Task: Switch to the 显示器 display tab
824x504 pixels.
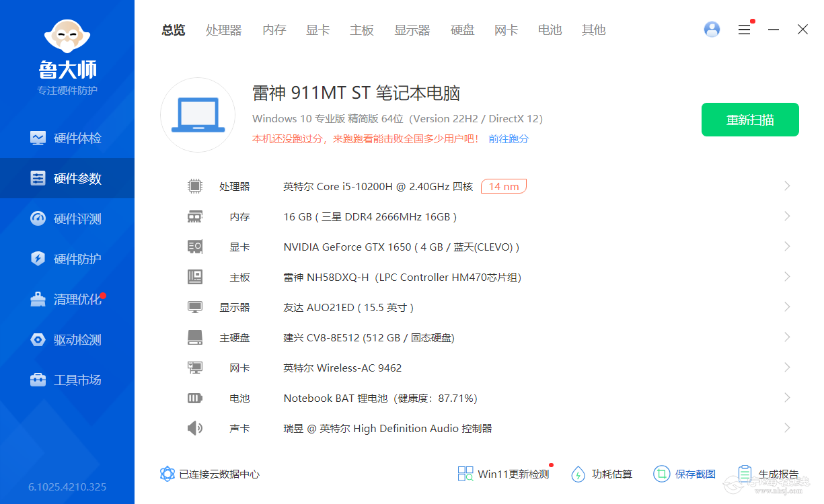Action: [x=412, y=30]
